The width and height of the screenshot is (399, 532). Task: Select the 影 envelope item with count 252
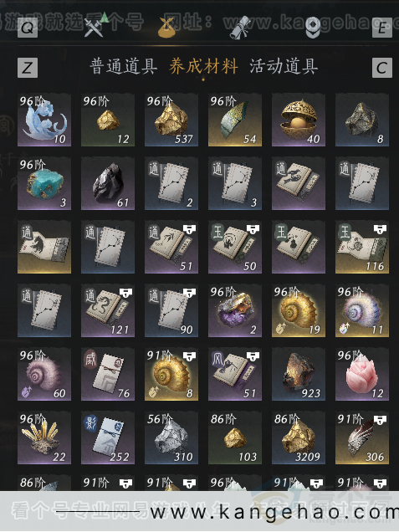tap(108, 437)
